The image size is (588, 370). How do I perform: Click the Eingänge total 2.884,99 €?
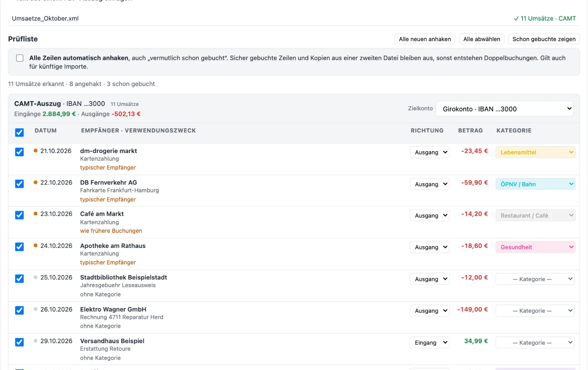[x=59, y=114]
